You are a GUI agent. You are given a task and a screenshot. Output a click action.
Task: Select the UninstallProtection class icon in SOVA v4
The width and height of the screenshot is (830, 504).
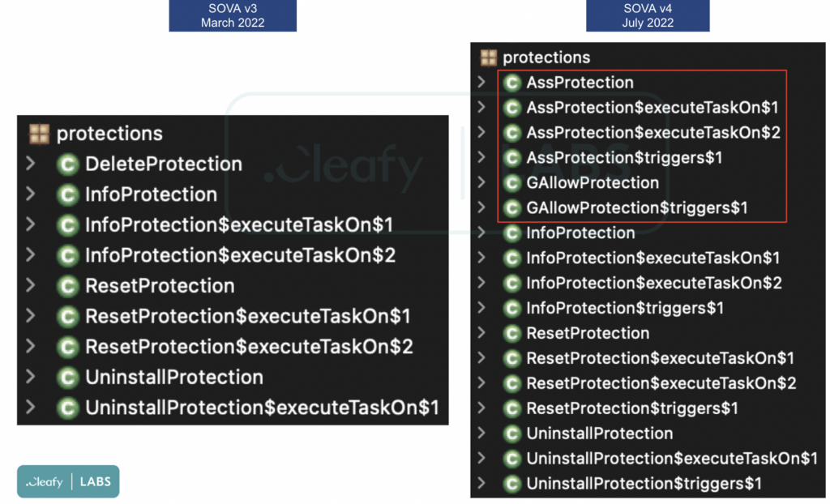coord(513,434)
